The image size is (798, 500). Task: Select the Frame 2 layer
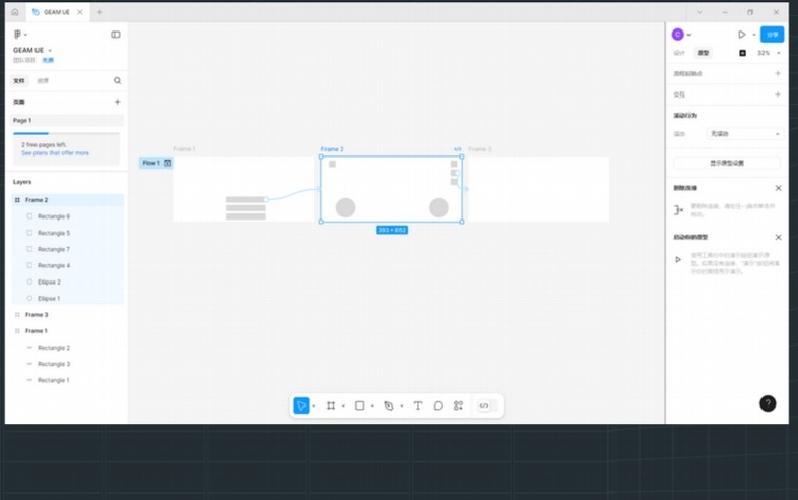(68, 200)
